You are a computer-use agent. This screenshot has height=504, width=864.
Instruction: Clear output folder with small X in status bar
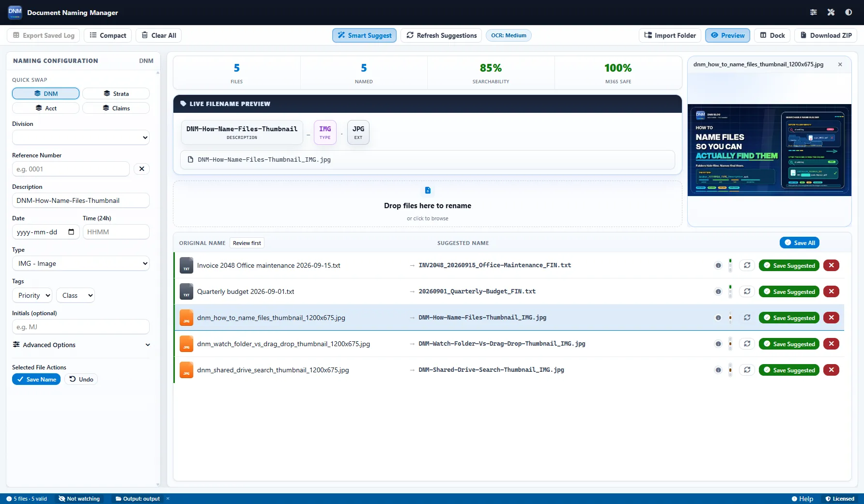[168, 499]
